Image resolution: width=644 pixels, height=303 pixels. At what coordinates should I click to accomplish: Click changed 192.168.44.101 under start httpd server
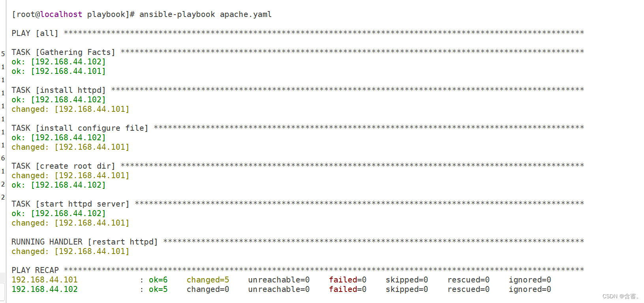[x=70, y=223]
